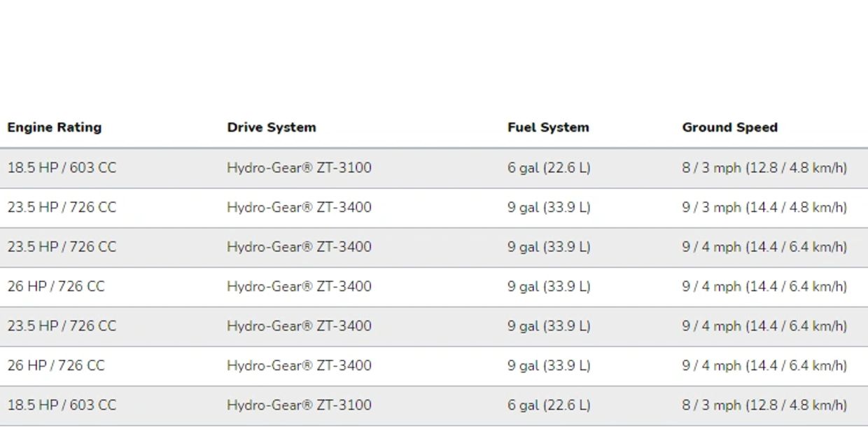868x434 pixels.
Task: Click the Drive System column header
Action: pos(272,127)
